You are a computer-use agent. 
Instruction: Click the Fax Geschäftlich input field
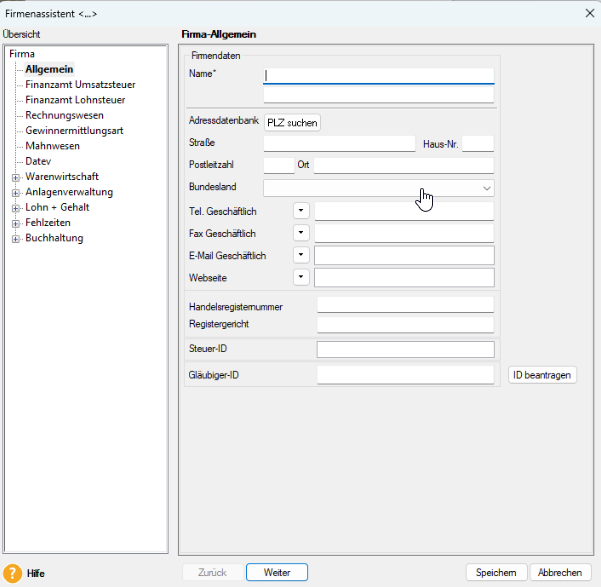pyautogui.click(x=404, y=233)
